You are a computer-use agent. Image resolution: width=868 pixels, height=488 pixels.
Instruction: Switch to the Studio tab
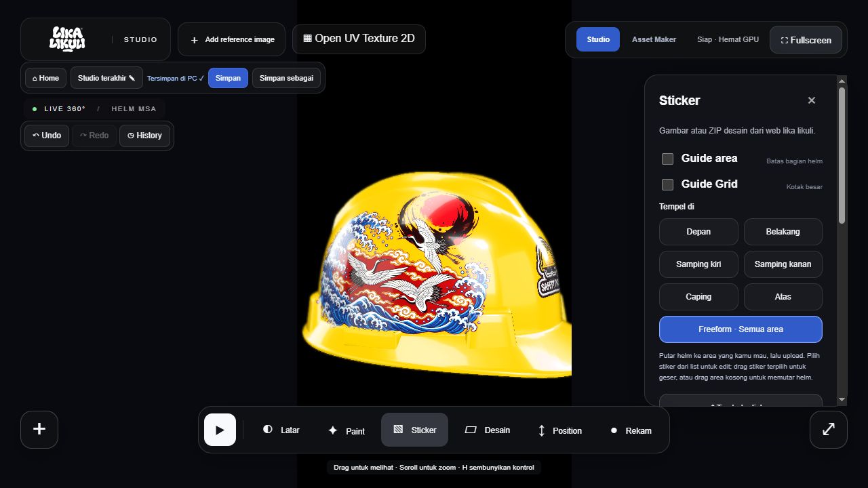tap(598, 39)
